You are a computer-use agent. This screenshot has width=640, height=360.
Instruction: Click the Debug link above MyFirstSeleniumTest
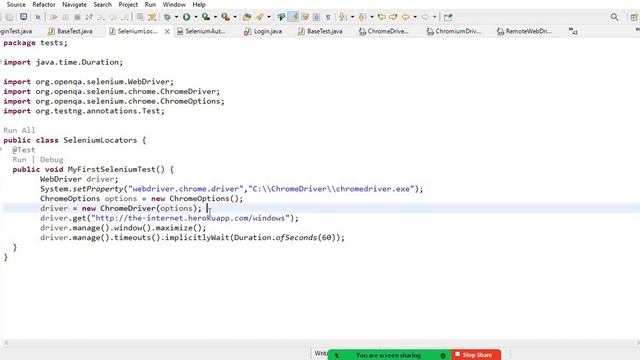51,160
